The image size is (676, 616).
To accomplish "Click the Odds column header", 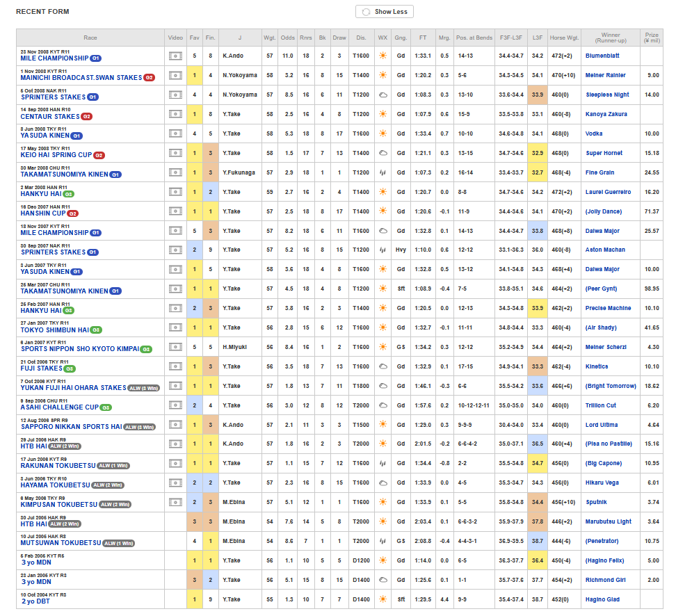I will [287, 38].
